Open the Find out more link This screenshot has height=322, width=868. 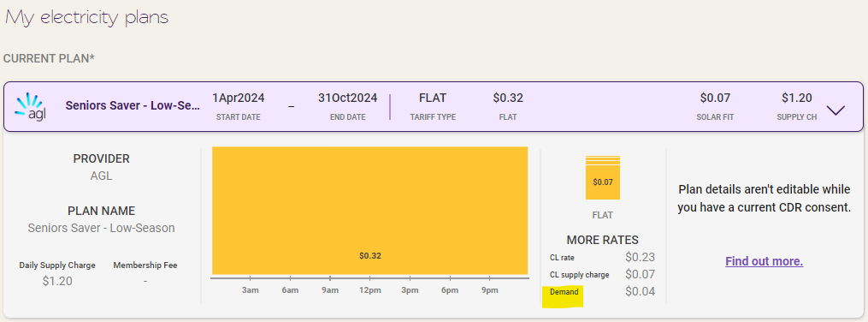[764, 261]
